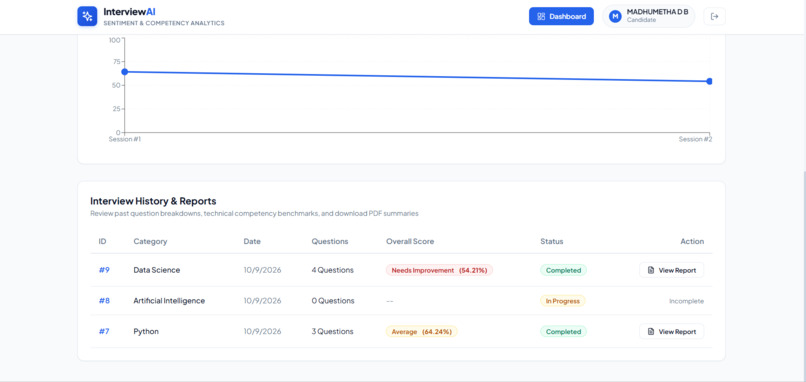Click the Completed status in Data Science row

tap(563, 270)
